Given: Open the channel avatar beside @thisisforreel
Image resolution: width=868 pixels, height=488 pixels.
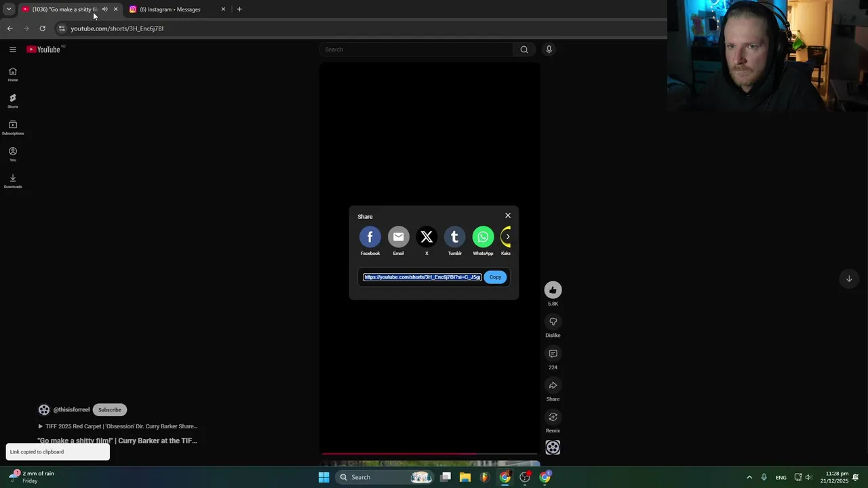Looking at the screenshot, I should pyautogui.click(x=44, y=409).
